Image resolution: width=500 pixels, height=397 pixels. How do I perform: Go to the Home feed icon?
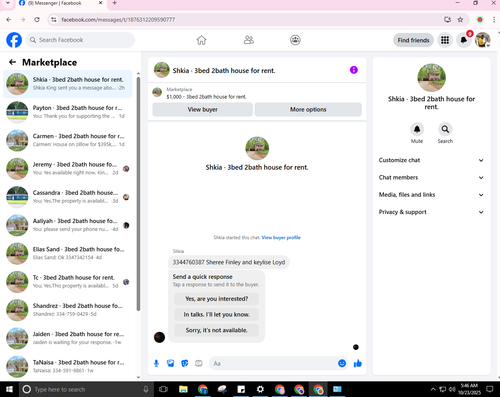coord(201,40)
